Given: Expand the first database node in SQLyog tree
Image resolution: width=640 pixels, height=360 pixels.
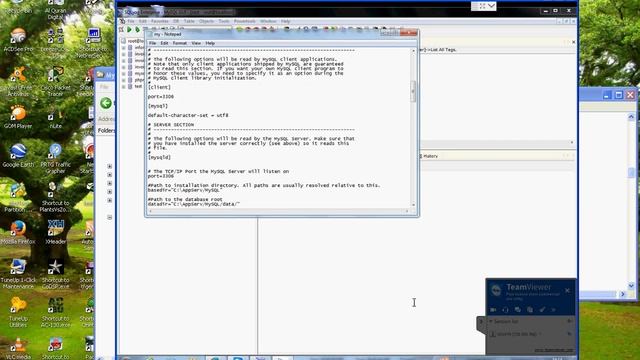Looking at the screenshot, I should click(124, 47).
